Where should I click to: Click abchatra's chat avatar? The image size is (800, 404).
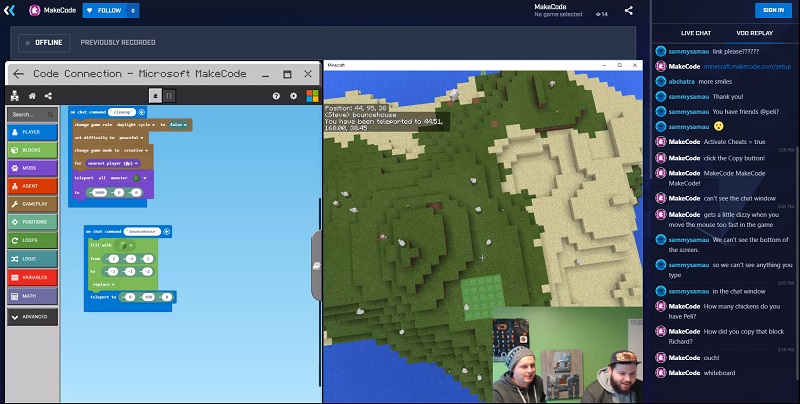pos(661,81)
